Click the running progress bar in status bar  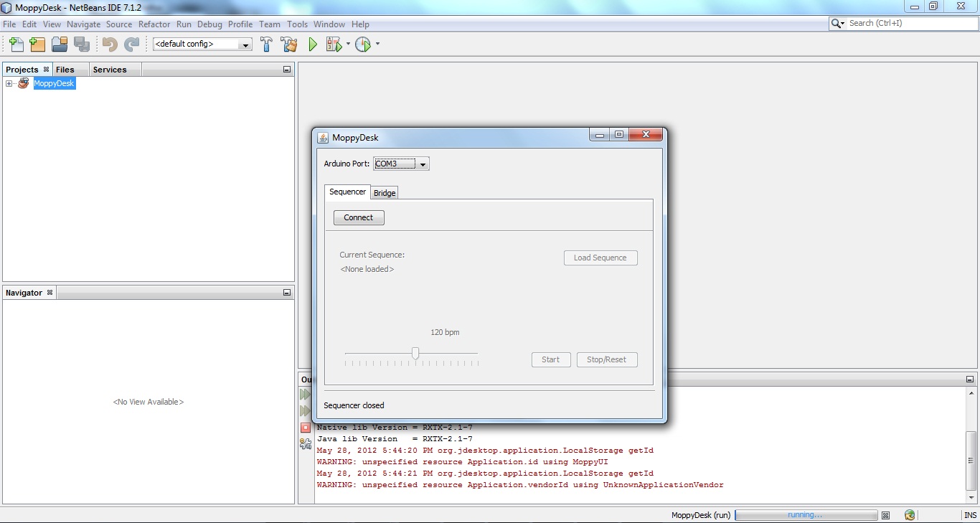click(x=806, y=515)
